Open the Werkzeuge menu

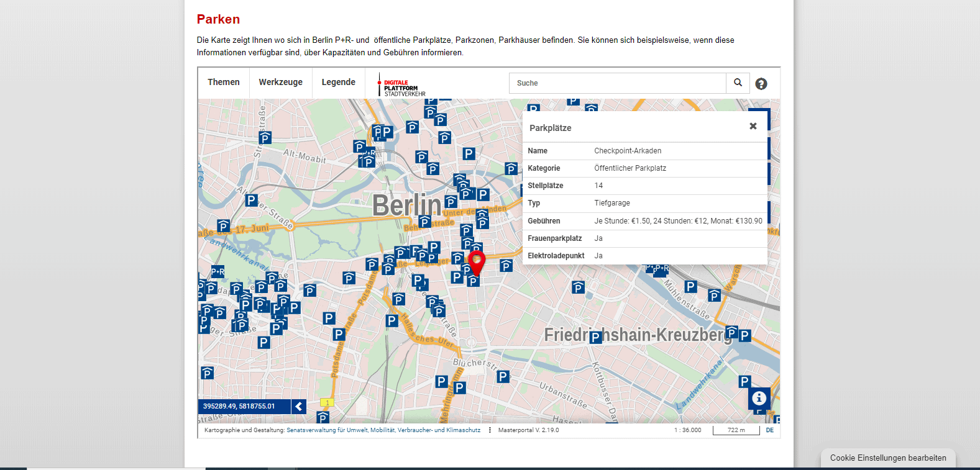[x=280, y=83]
